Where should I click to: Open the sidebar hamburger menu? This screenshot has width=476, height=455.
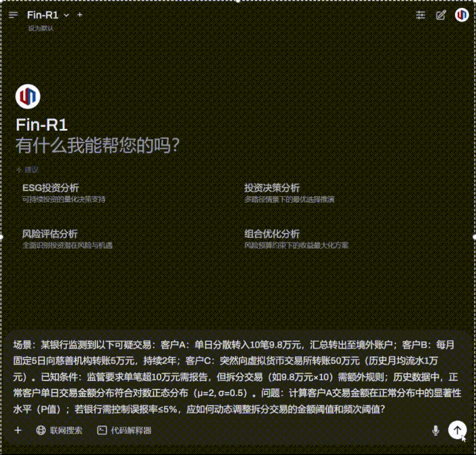(13, 15)
